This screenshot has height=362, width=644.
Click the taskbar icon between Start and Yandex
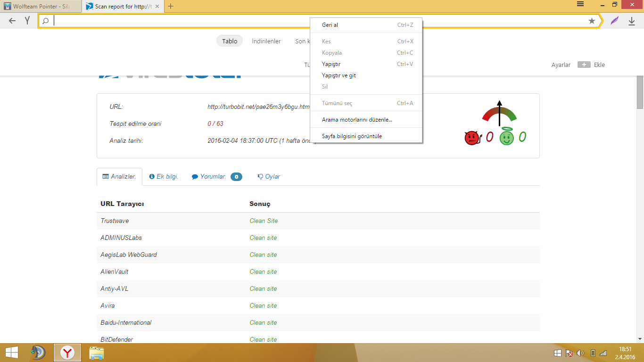coord(38,353)
